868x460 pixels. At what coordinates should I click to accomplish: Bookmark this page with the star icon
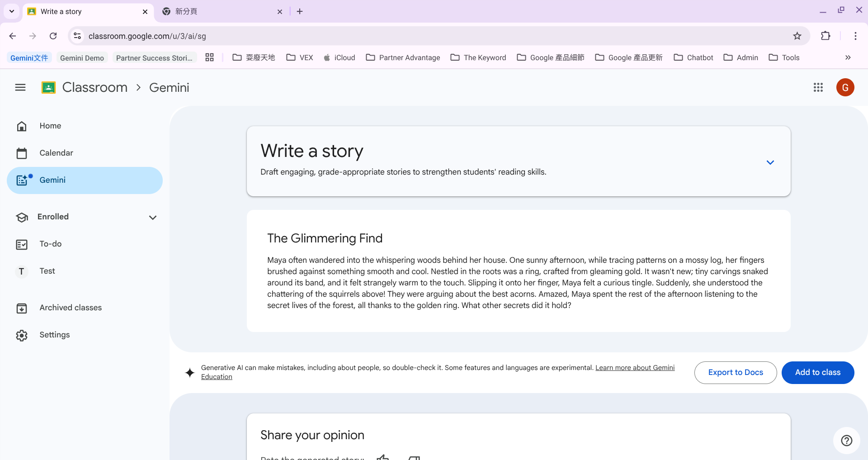coord(797,36)
